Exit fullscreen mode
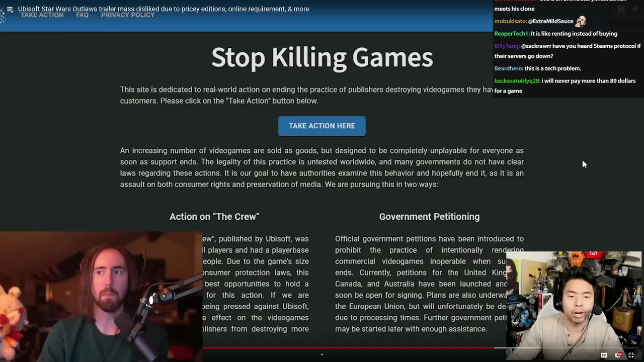Viewport: 644px width, 362px height. pyautogui.click(x=631, y=355)
